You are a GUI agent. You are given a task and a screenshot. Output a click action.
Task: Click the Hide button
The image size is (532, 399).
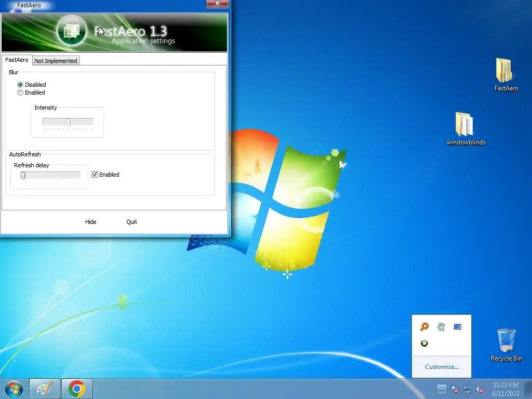pyautogui.click(x=90, y=222)
